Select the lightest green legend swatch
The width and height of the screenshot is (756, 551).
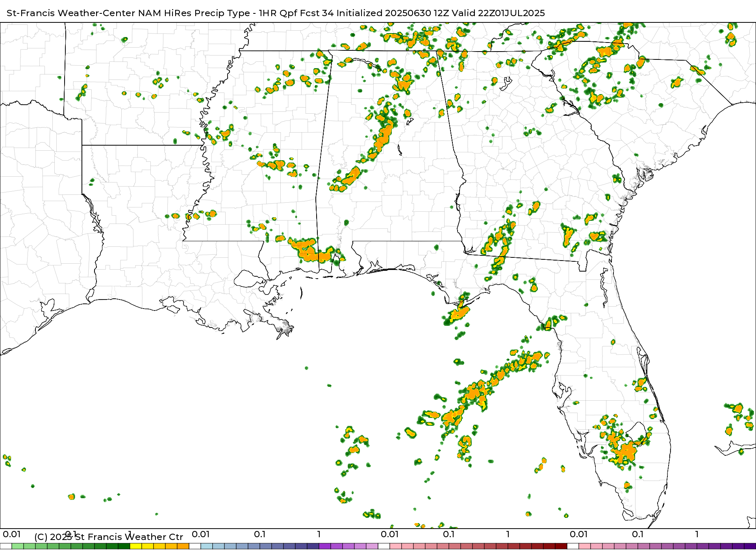click(18, 546)
